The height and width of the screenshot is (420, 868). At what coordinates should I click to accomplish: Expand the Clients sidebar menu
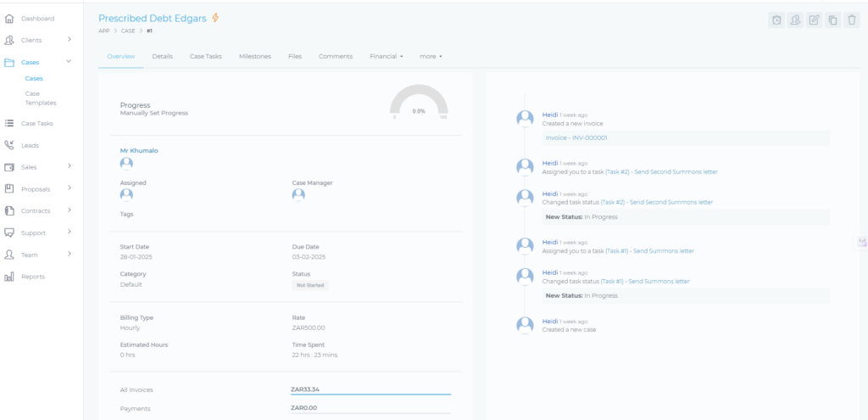pos(69,40)
